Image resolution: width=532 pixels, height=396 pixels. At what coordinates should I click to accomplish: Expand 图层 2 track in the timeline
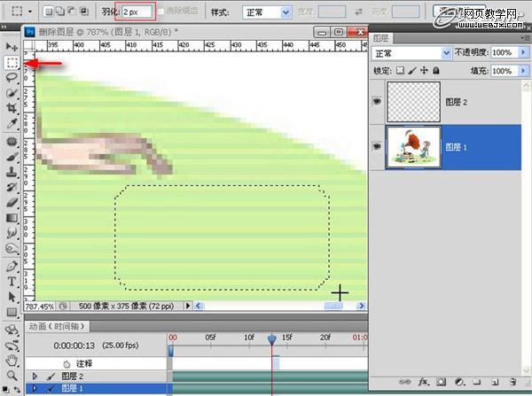click(34, 377)
